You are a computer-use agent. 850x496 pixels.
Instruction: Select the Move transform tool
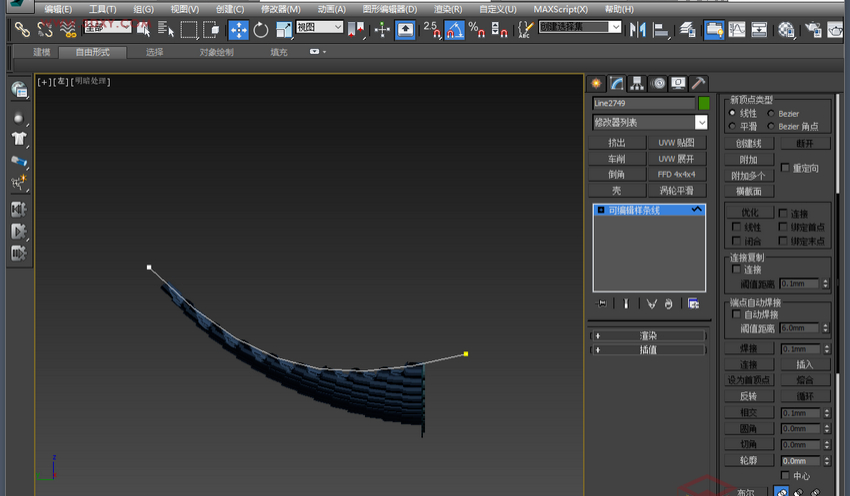pyautogui.click(x=239, y=30)
